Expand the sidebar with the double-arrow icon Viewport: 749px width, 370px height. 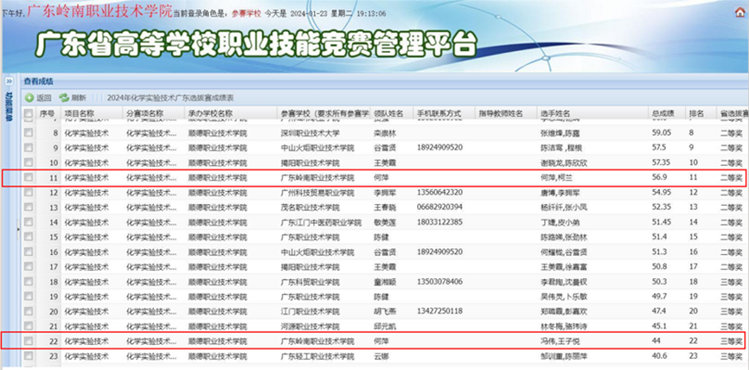(9, 82)
